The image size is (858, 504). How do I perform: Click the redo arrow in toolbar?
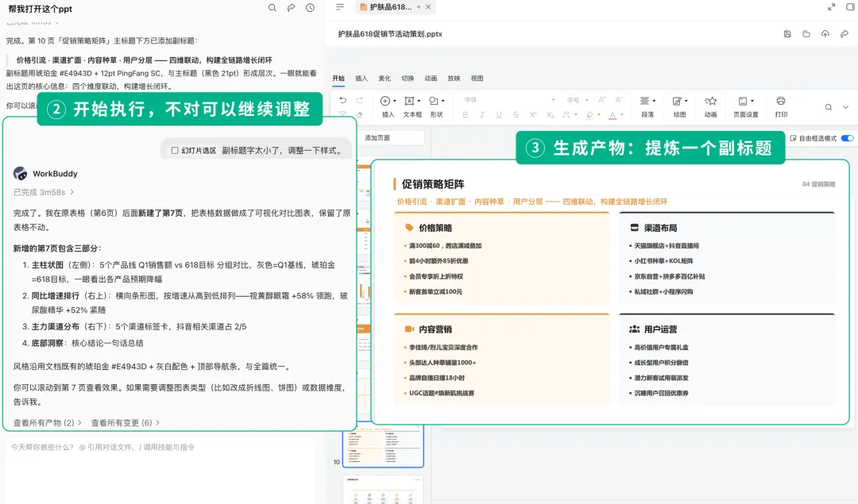tap(360, 100)
